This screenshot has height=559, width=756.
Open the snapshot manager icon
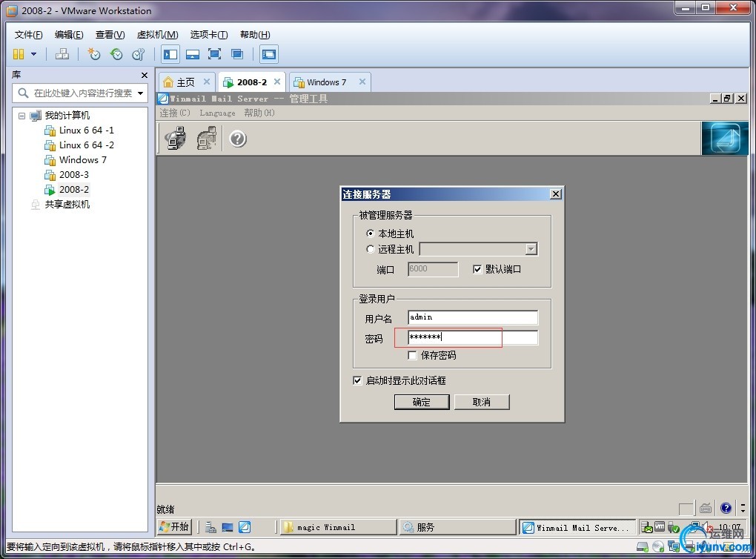click(x=139, y=54)
